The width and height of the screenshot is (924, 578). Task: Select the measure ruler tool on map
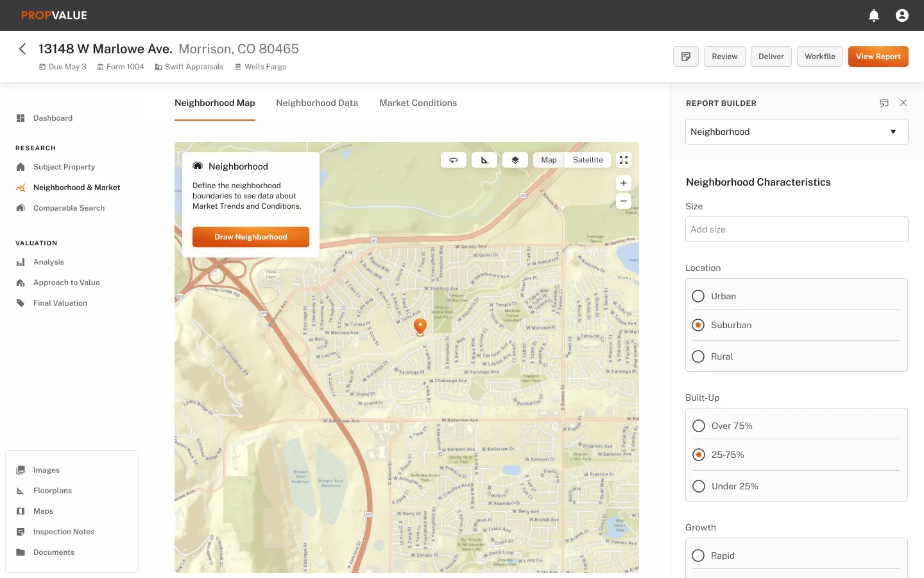(x=484, y=160)
